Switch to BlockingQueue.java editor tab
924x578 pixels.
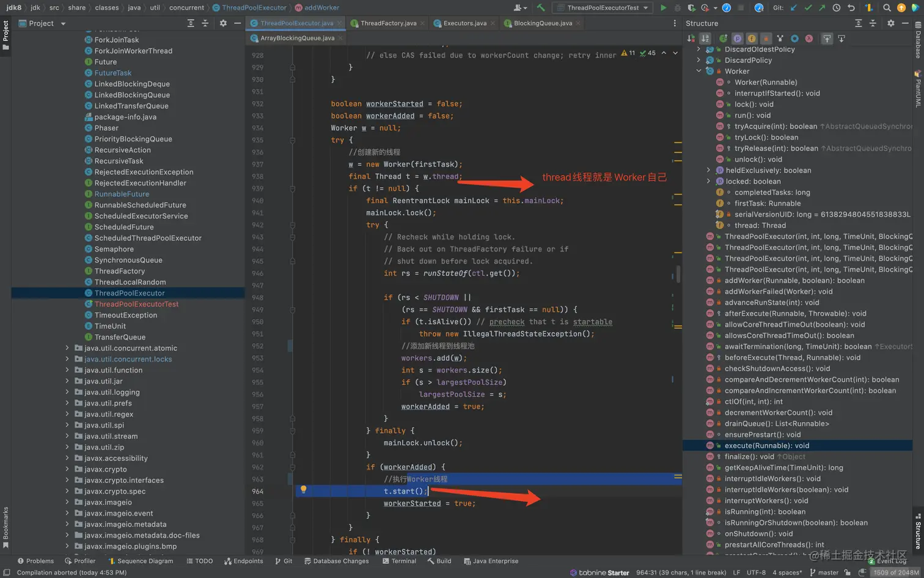[543, 23]
